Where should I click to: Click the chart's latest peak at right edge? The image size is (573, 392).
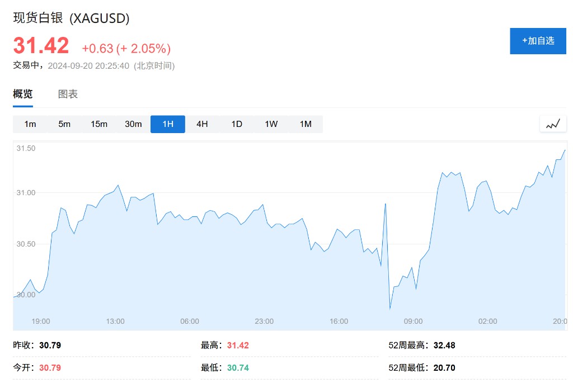pyautogui.click(x=565, y=150)
